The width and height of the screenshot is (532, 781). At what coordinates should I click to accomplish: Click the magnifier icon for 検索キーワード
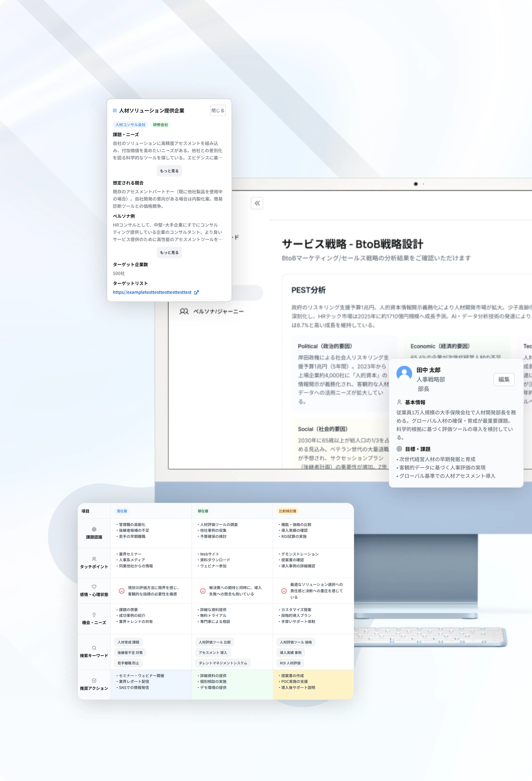pyautogui.click(x=94, y=648)
